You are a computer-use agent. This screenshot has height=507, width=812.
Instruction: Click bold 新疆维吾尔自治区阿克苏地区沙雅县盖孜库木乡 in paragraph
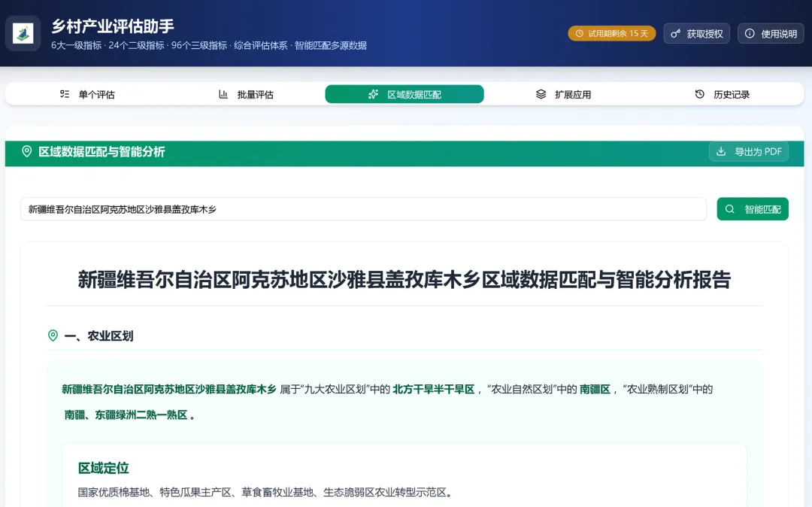pyautogui.click(x=169, y=390)
